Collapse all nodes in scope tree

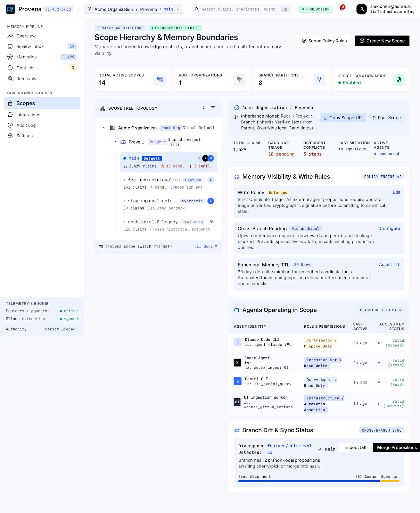click(x=203, y=108)
